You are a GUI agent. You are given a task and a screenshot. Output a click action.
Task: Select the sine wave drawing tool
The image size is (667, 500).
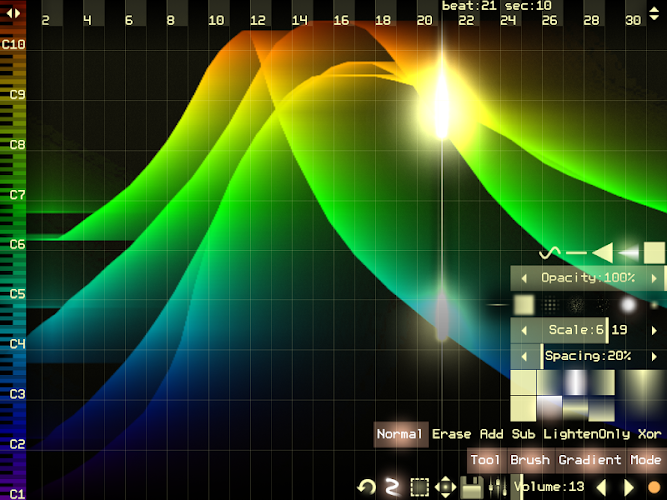[x=550, y=253]
